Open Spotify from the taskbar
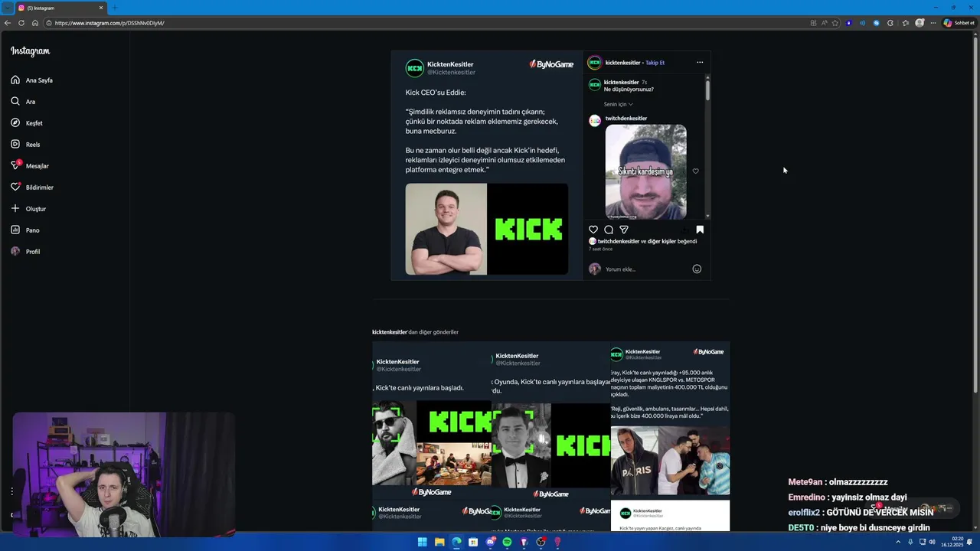980x551 pixels. tap(507, 542)
